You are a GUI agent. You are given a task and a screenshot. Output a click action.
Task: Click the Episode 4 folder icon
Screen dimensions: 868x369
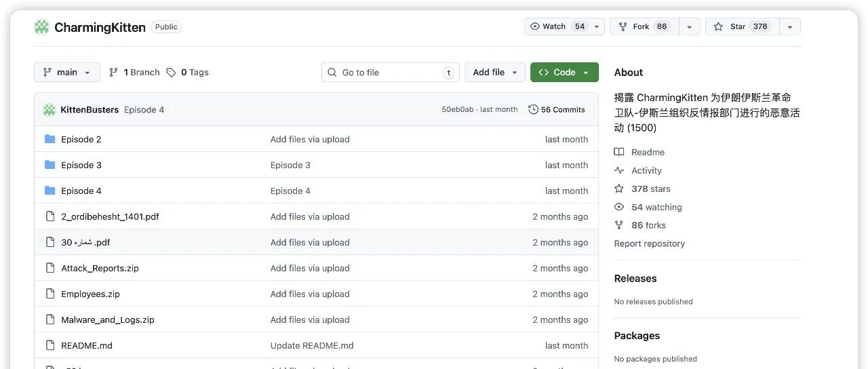click(50, 191)
